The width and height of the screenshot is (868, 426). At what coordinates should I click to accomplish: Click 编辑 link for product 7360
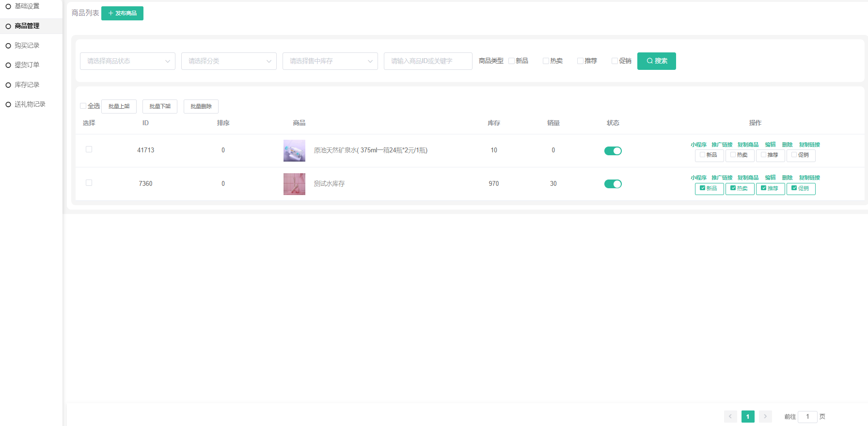(770, 178)
